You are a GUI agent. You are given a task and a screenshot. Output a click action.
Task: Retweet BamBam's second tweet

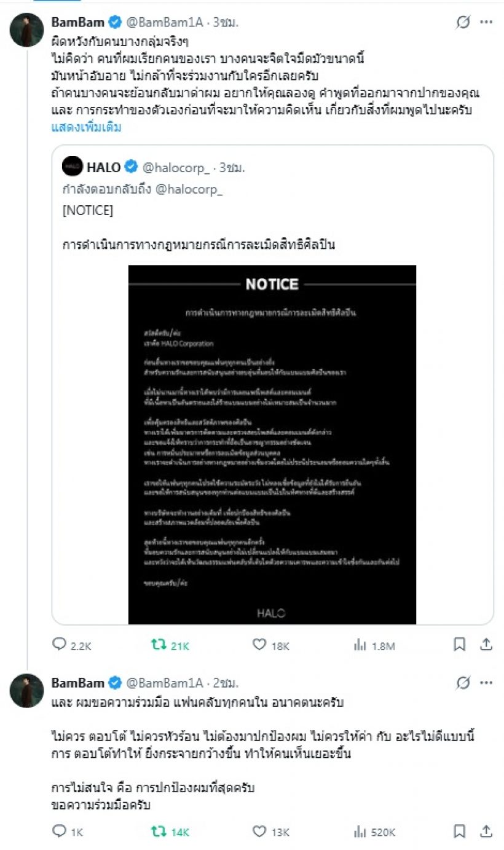[159, 833]
